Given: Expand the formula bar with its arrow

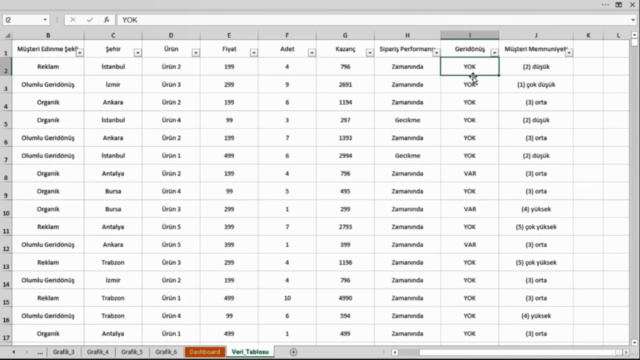Looking at the screenshot, I should click(633, 20).
